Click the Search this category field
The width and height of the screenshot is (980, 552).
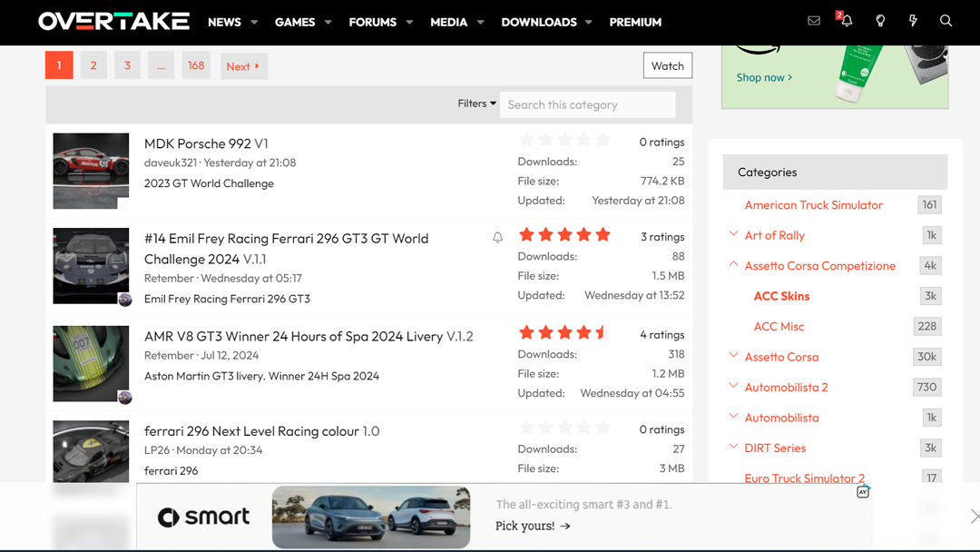click(x=587, y=104)
